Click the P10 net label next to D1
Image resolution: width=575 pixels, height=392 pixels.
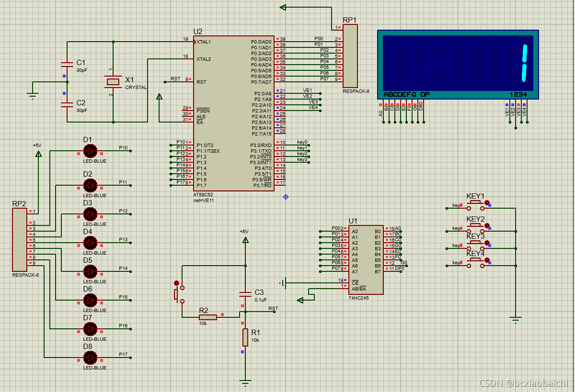click(x=123, y=148)
